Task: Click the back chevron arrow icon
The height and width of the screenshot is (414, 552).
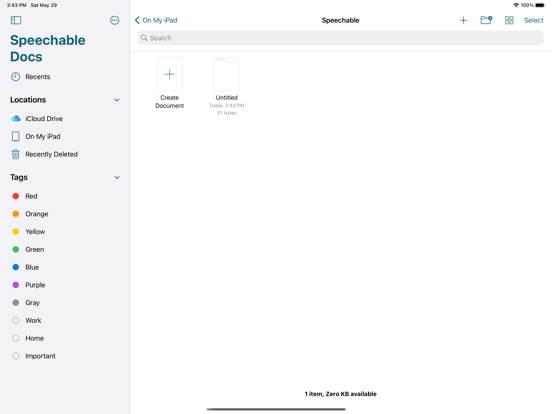Action: click(137, 20)
